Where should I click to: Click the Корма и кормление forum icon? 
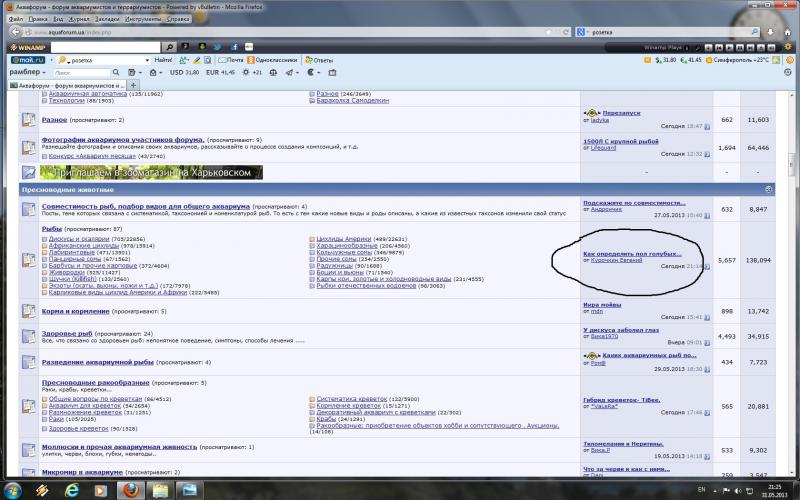tap(30, 312)
